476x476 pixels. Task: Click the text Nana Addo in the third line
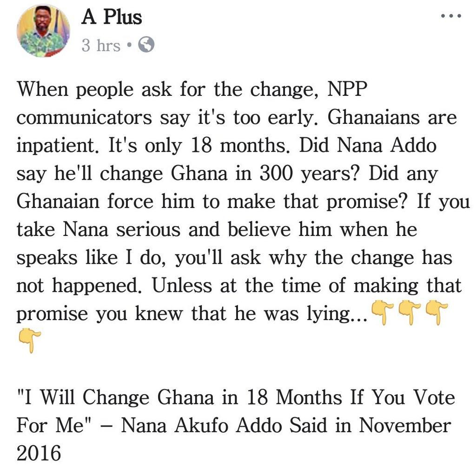click(387, 145)
